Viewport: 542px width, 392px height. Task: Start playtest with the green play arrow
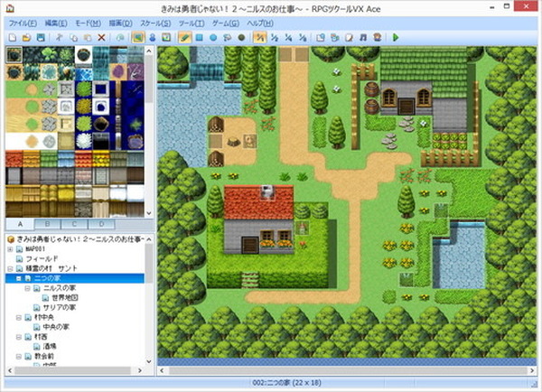coord(396,37)
